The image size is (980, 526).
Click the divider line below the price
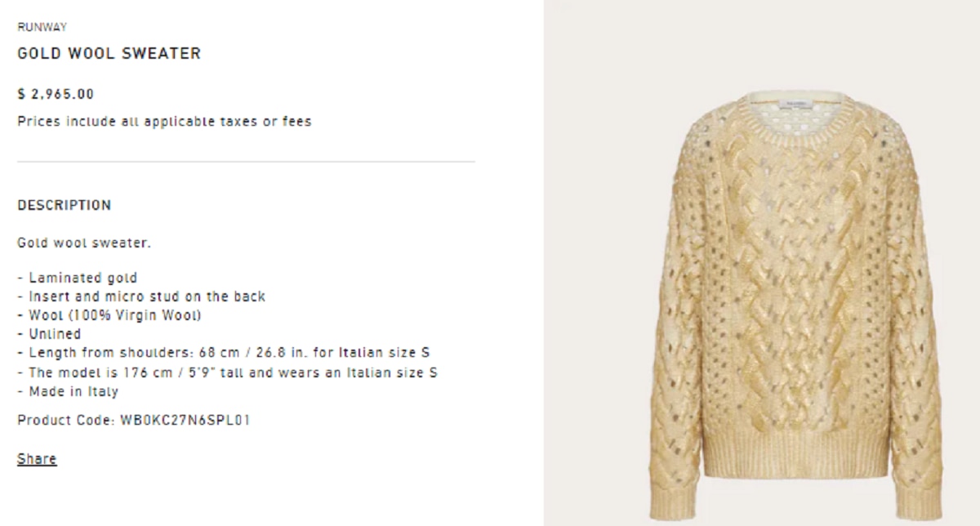[x=246, y=162]
